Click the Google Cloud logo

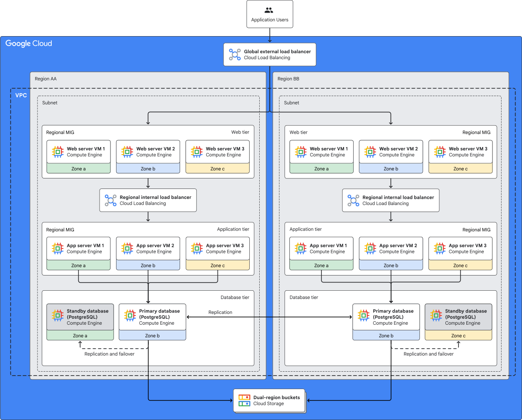[x=29, y=44]
